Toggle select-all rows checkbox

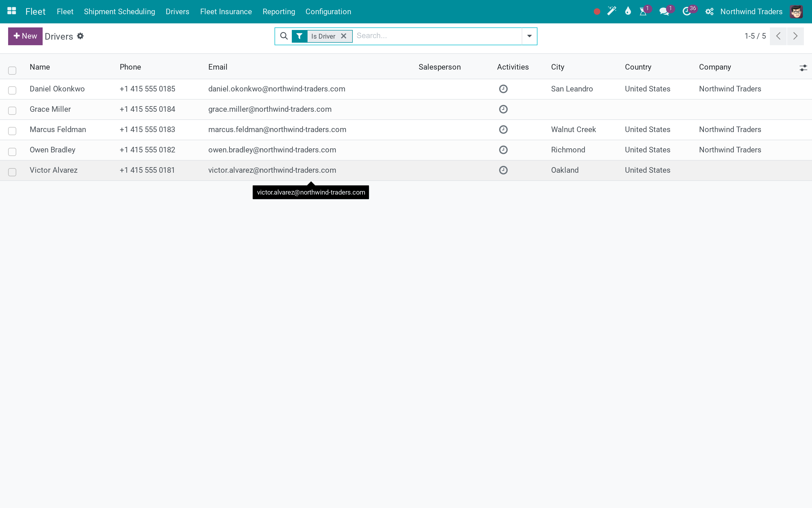[x=12, y=71]
